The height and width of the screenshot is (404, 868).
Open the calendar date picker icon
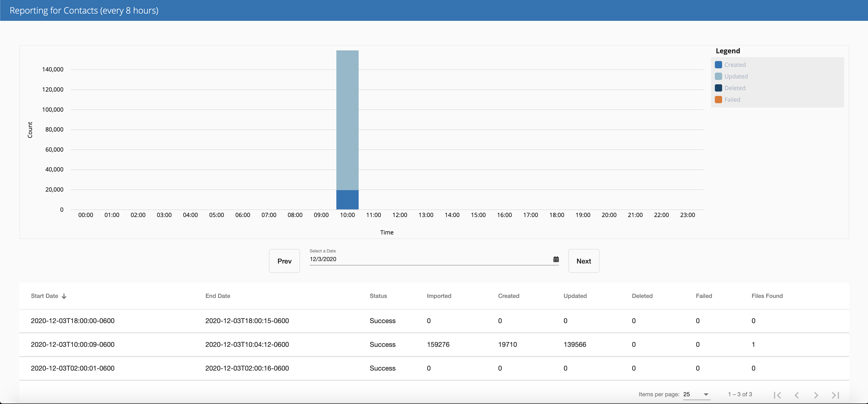pyautogui.click(x=556, y=259)
